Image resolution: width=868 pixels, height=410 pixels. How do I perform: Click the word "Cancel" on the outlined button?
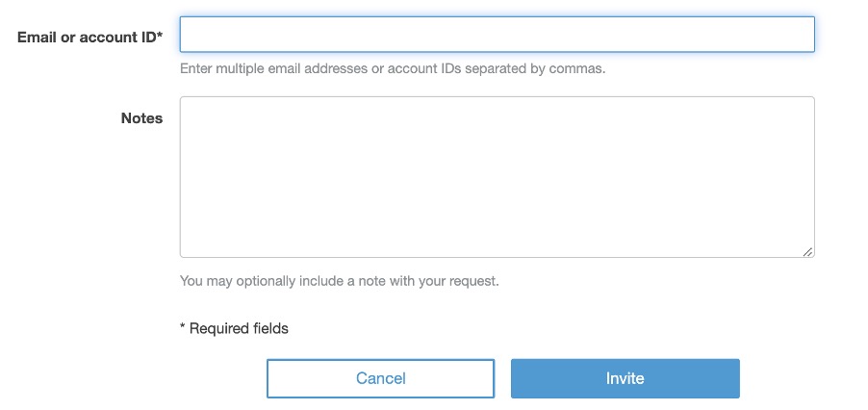coord(380,378)
